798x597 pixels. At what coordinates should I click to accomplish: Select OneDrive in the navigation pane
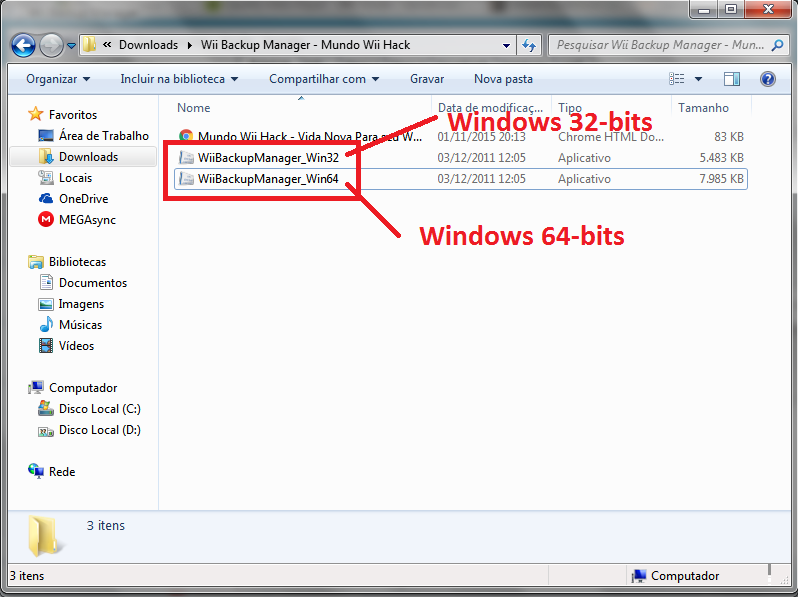click(83, 199)
